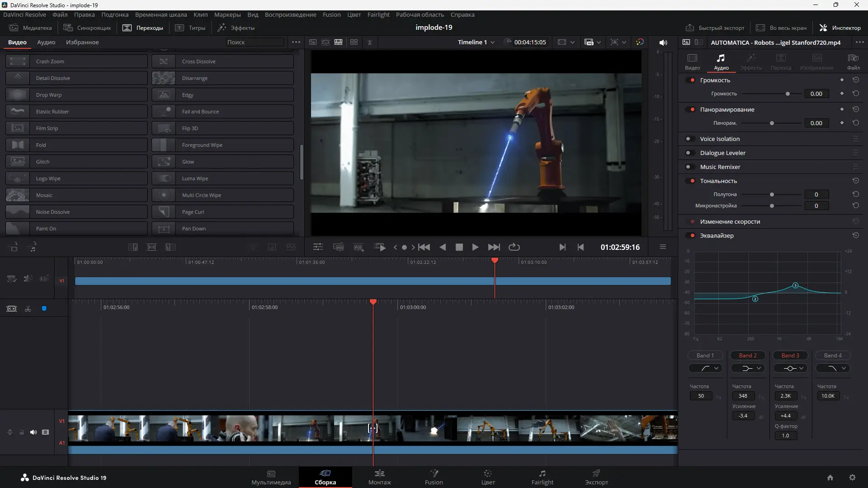
Task: Open the Timeline 1 dropdown
Action: pos(476,42)
